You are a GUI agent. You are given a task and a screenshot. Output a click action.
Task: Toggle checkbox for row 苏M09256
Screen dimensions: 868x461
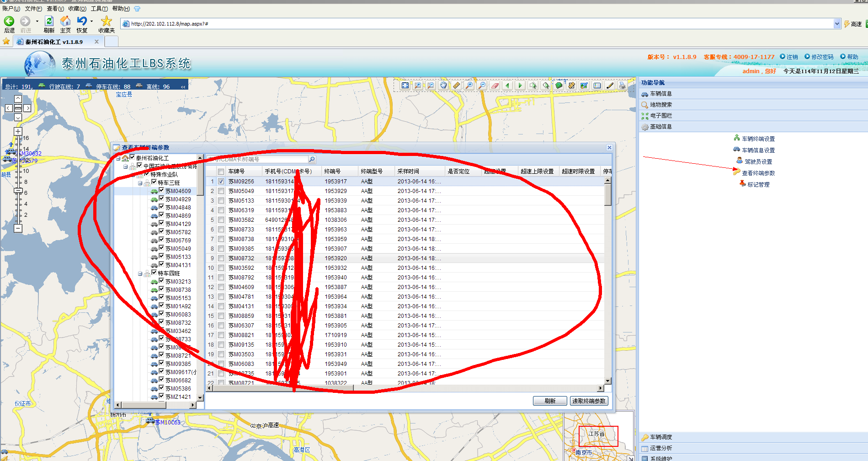click(221, 182)
